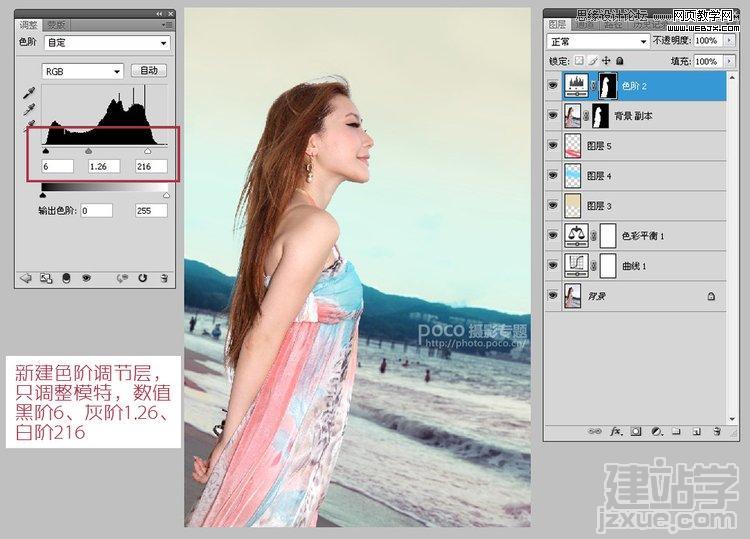
Task: Click the 曲线 1 curves adjustment thumbnail
Action: pyautogui.click(x=576, y=266)
